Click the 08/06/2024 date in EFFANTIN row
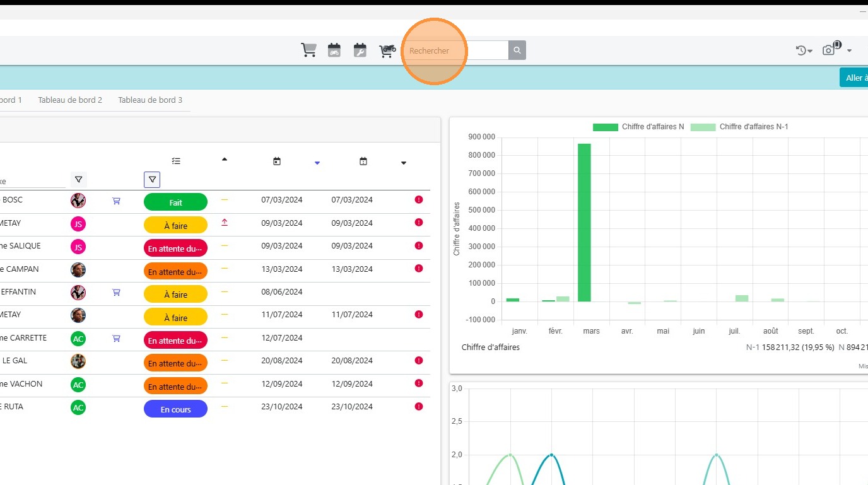The image size is (868, 485). point(282,291)
